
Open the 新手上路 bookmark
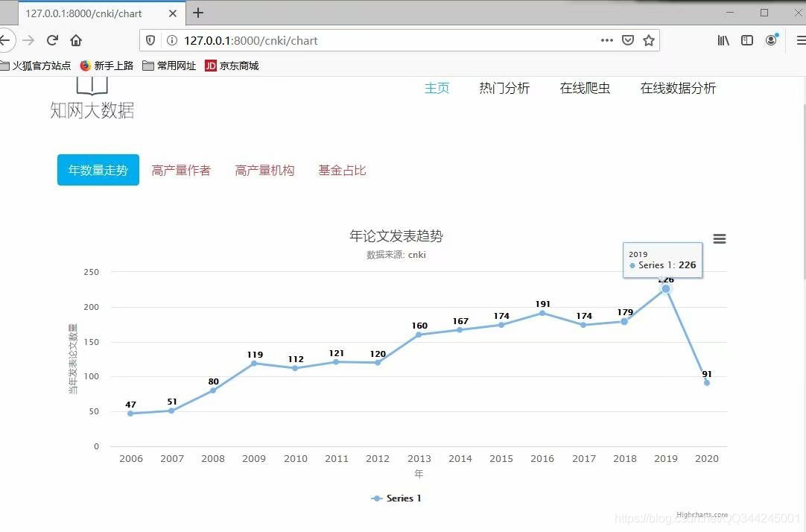click(x=107, y=66)
